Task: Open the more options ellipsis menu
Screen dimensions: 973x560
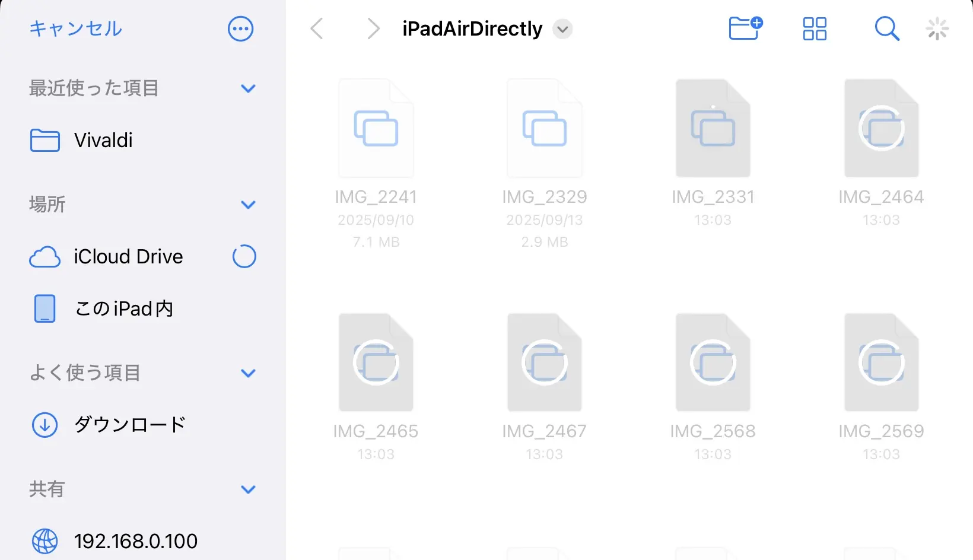Action: pyautogui.click(x=241, y=28)
